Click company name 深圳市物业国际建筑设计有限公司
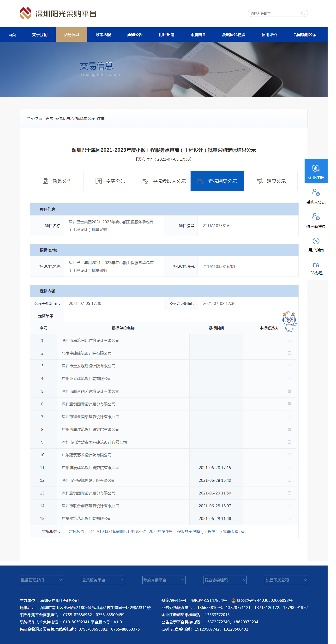 (90, 417)
